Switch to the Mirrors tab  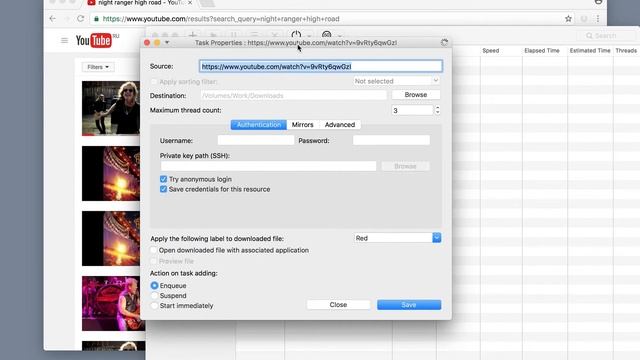pos(302,125)
